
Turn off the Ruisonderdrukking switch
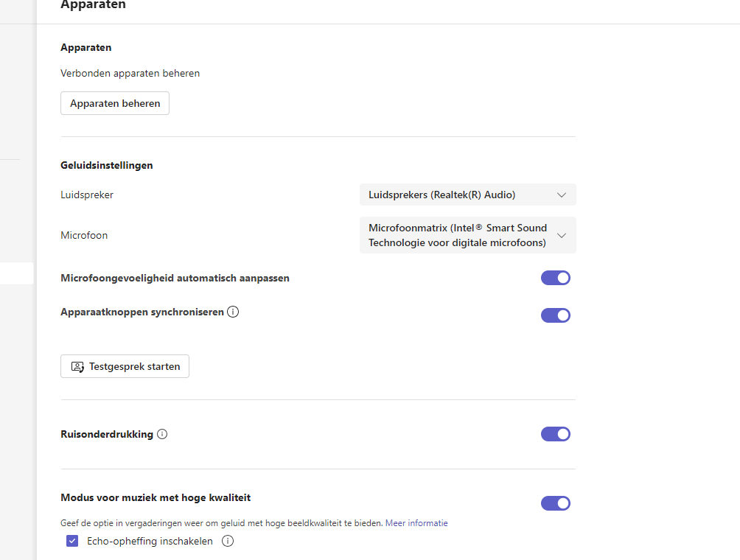(556, 434)
